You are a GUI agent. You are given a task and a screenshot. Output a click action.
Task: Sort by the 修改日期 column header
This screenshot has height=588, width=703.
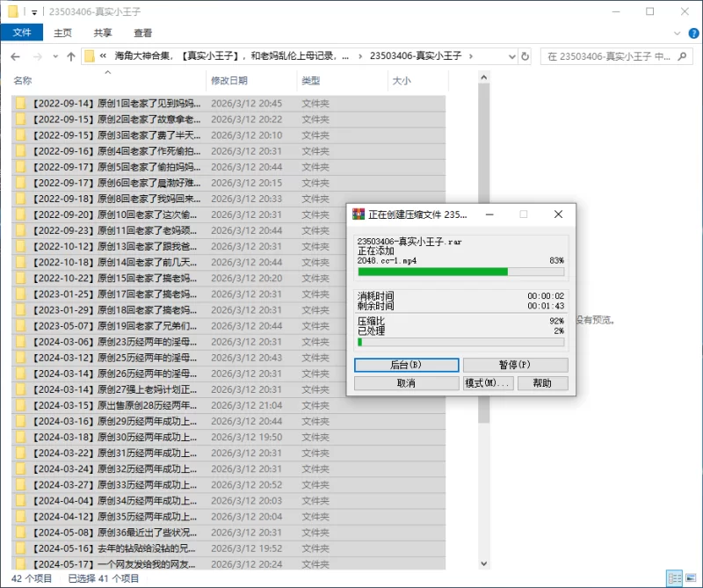pyautogui.click(x=229, y=81)
